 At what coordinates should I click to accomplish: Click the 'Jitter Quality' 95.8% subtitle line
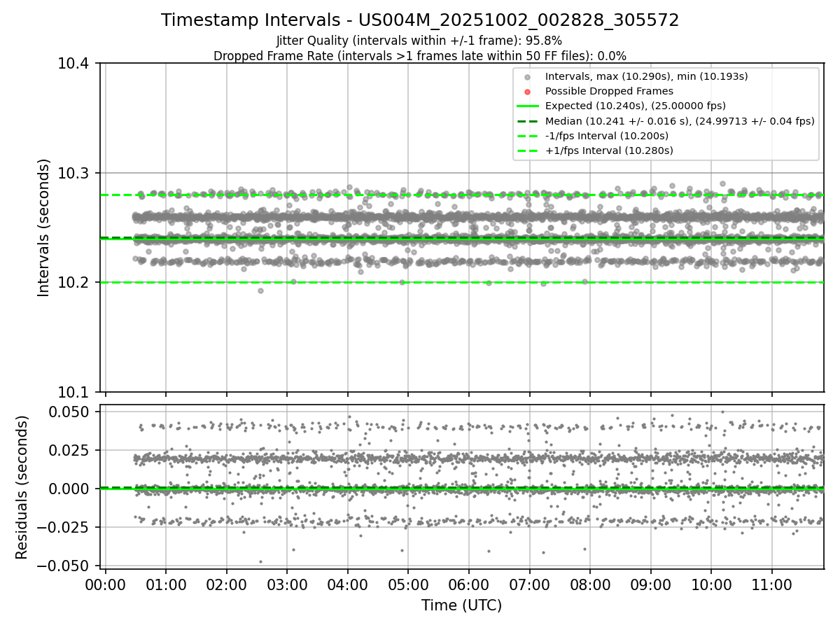419,41
